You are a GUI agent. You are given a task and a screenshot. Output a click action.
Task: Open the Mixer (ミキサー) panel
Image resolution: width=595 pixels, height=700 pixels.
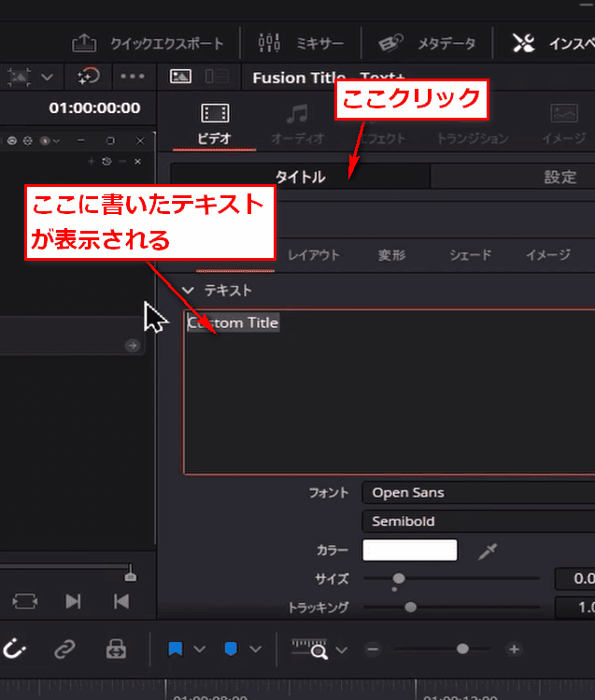pyautogui.click(x=269, y=43)
